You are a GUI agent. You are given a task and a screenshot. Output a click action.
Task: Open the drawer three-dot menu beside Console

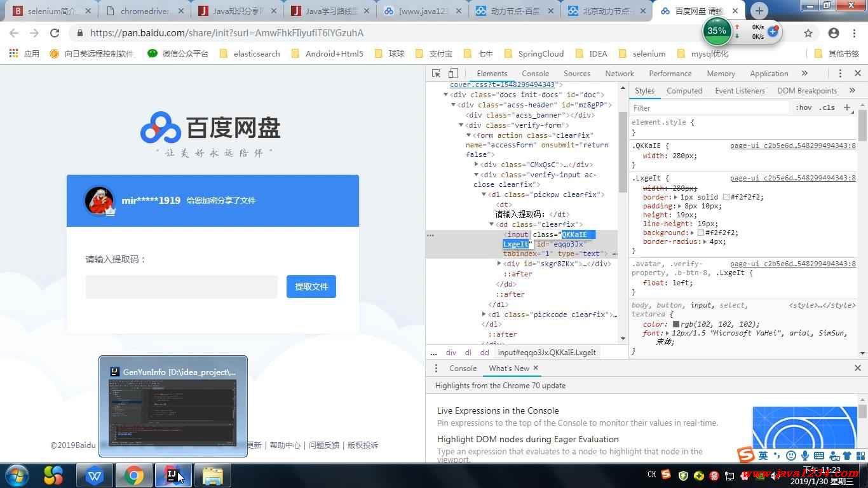[436, 369]
